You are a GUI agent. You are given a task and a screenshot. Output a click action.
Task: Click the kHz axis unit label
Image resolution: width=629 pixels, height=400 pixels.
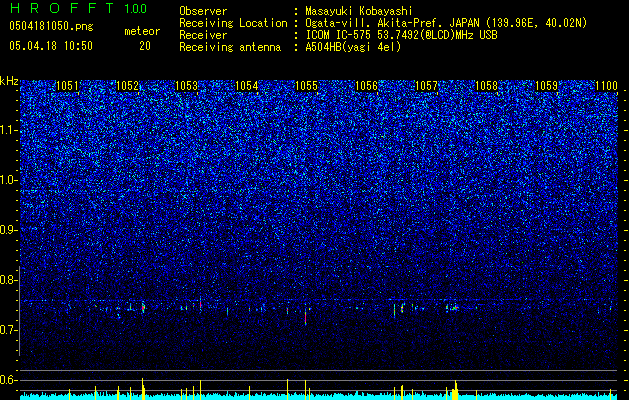[x=9, y=81]
